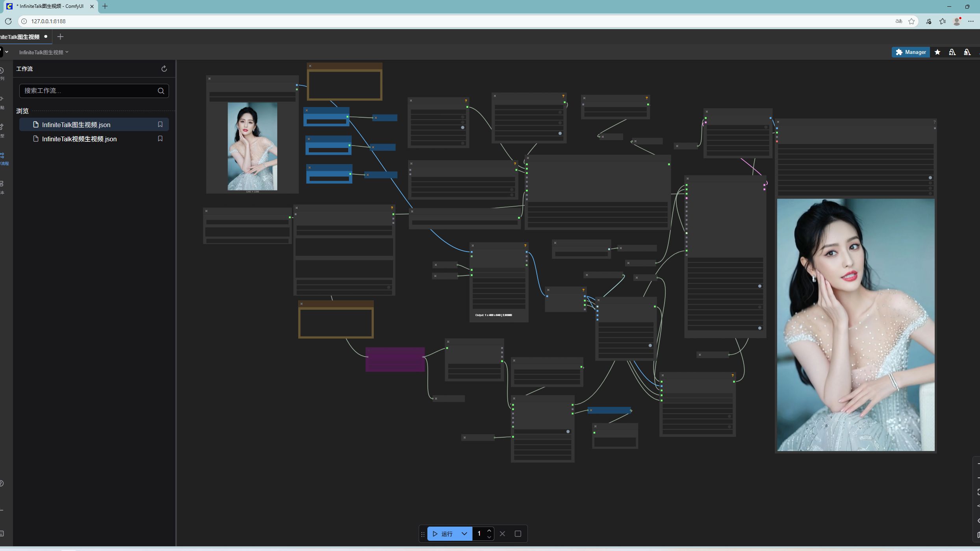Image resolution: width=980 pixels, height=551 pixels.
Task: Open a new browser tab
Action: coord(105,6)
